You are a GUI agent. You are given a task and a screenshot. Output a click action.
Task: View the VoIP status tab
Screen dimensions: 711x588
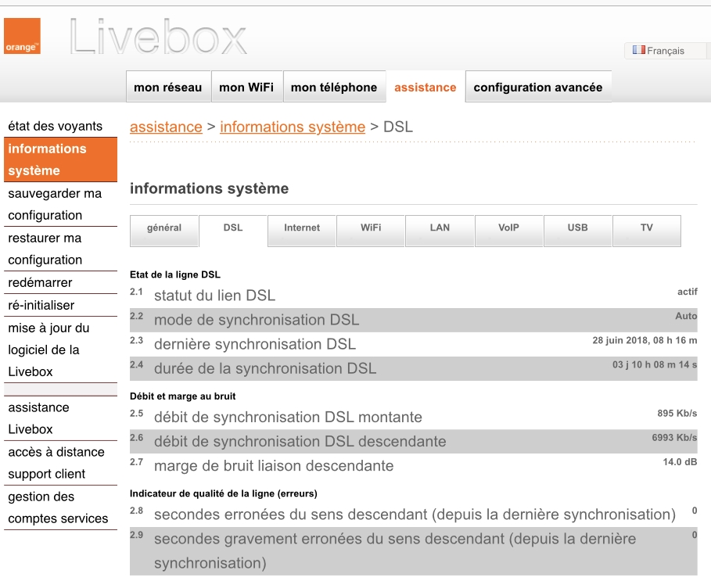pos(508,229)
